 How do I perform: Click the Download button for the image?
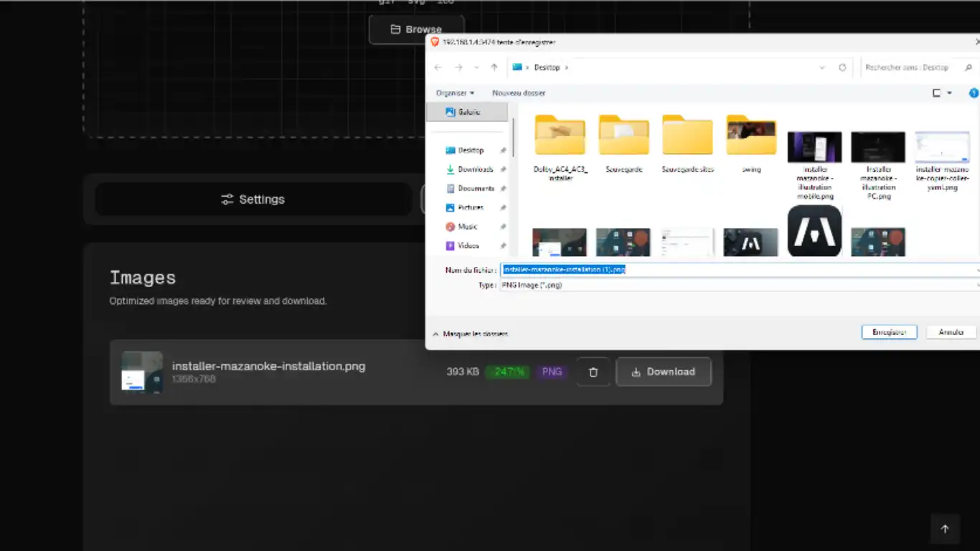pyautogui.click(x=663, y=372)
